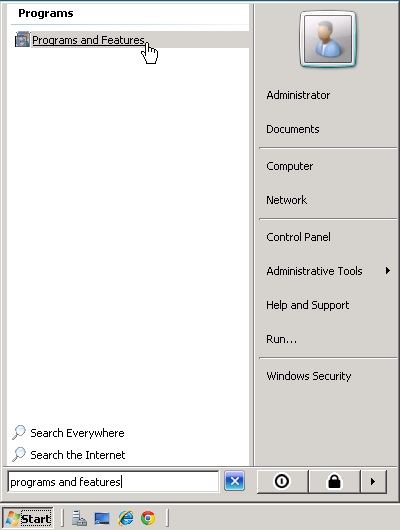
Task: Click inside the search text field
Action: 113,481
